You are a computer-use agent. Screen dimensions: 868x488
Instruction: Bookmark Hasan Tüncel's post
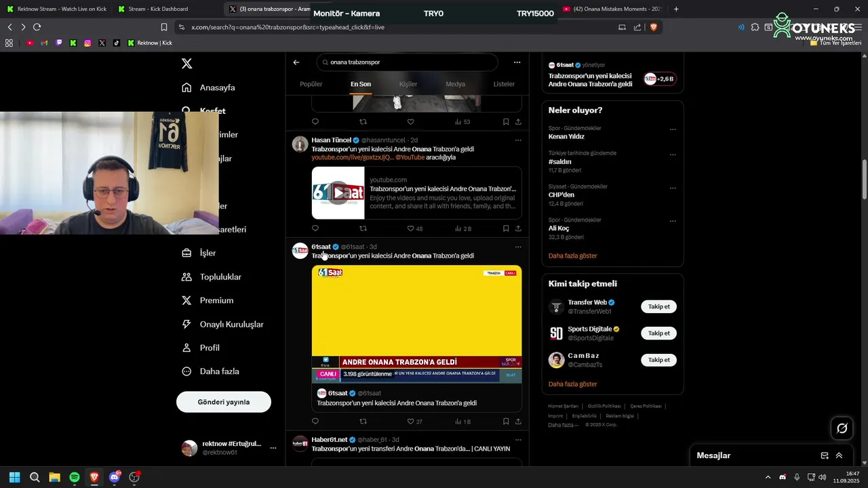pyautogui.click(x=506, y=228)
